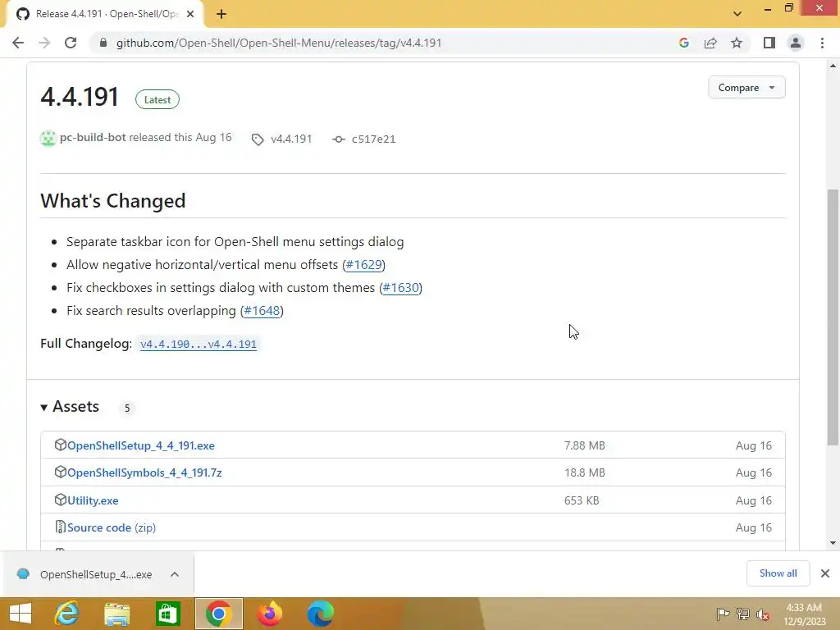Click the commit icon beside c517e21
This screenshot has width=840, height=630.
tap(339, 139)
